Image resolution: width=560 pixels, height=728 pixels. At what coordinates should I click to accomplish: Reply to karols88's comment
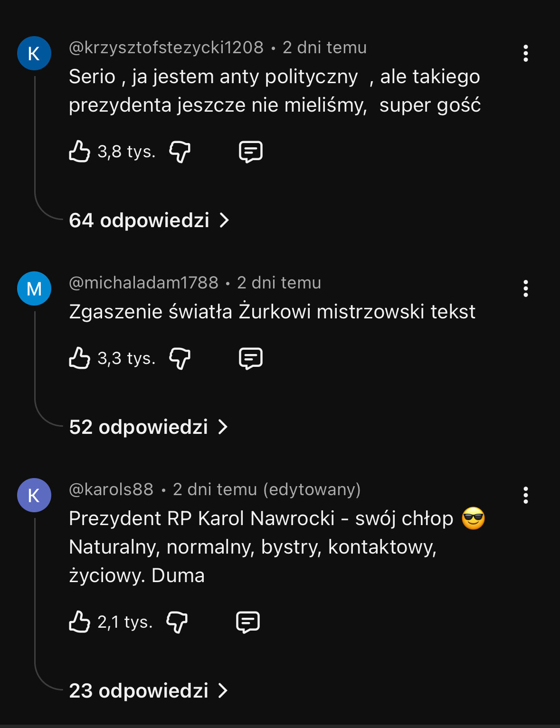tap(248, 623)
